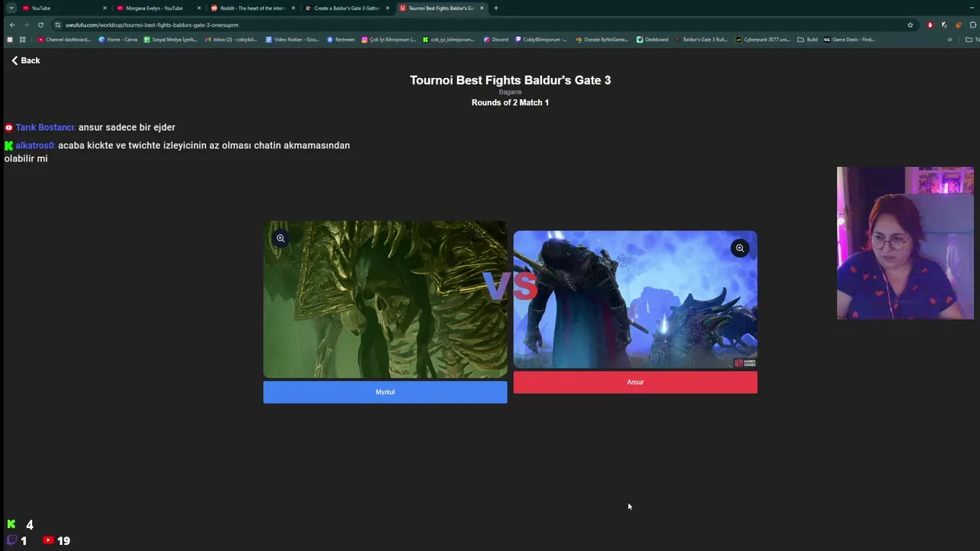980x551 pixels.
Task: Open Gmail Inbox (2) bookmark
Action: 231,40
